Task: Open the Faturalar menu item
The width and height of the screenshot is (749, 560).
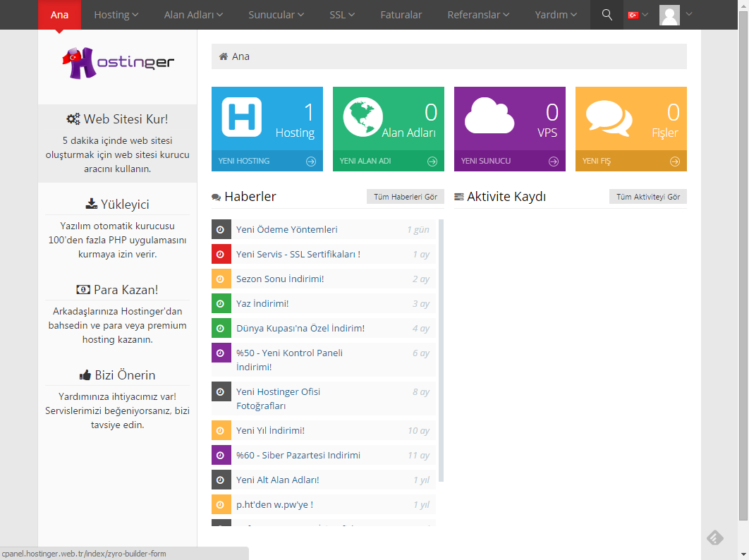Action: click(x=401, y=15)
